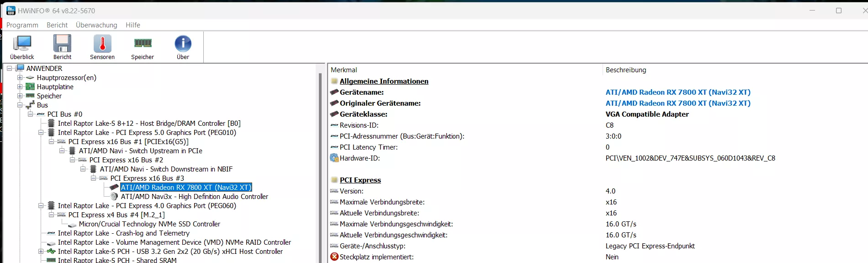868x263 pixels.
Task: Collapse the PCI Express 5.0 Graphics Port (PEG010) node
Action: coord(41,132)
